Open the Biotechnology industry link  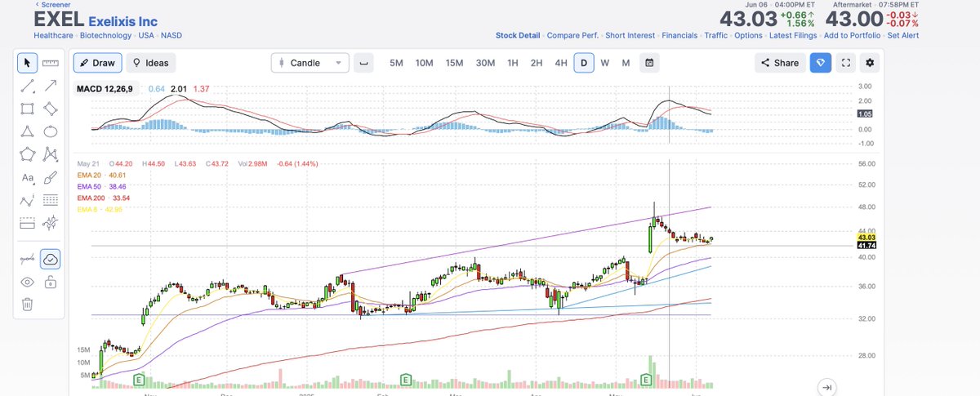pos(105,36)
